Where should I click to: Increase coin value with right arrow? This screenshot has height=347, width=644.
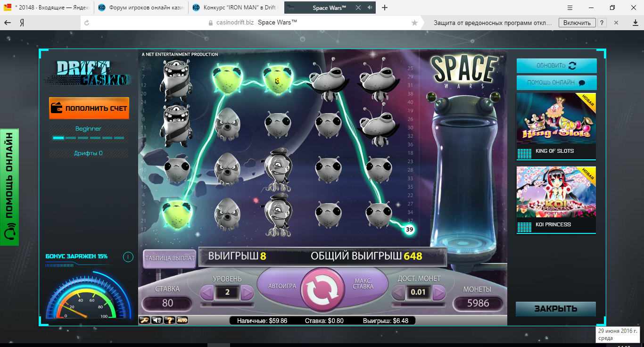tap(439, 293)
